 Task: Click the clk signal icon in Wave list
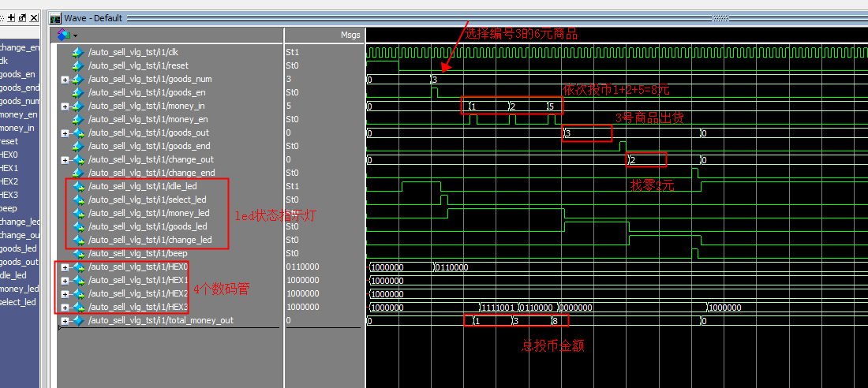(77, 52)
